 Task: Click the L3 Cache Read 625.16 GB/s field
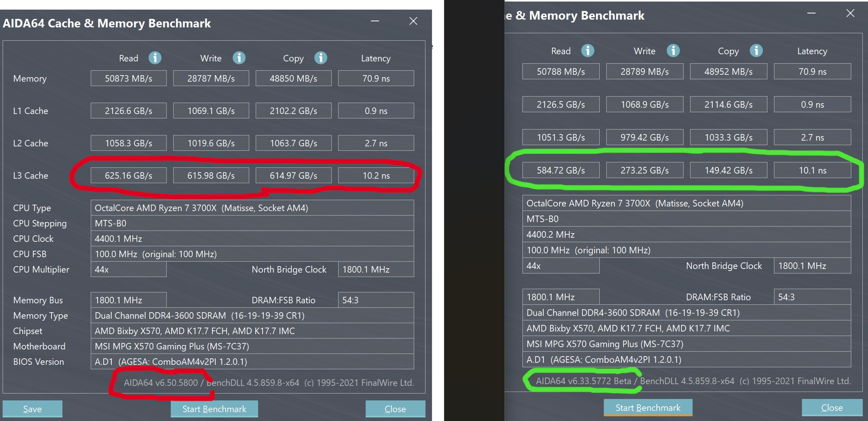128,176
